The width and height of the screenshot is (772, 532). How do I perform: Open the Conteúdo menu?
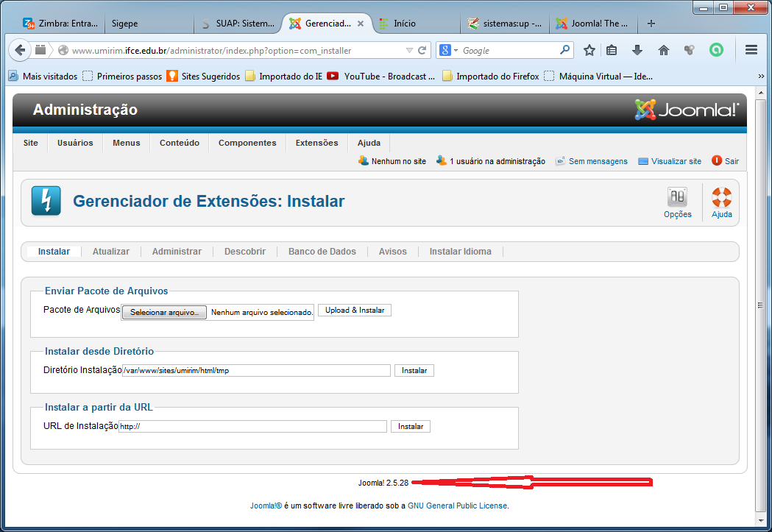pos(180,143)
